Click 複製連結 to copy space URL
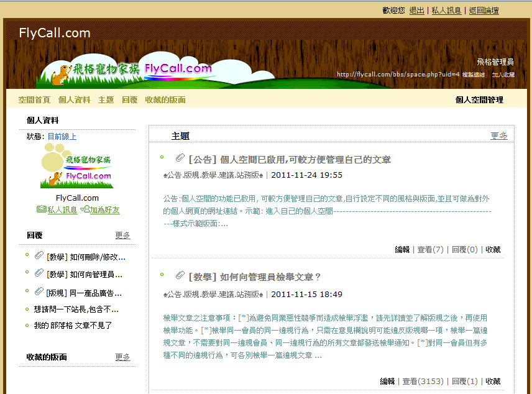 point(473,75)
